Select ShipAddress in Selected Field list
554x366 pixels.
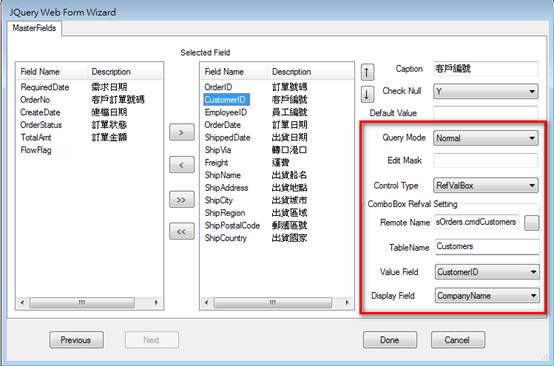point(226,188)
